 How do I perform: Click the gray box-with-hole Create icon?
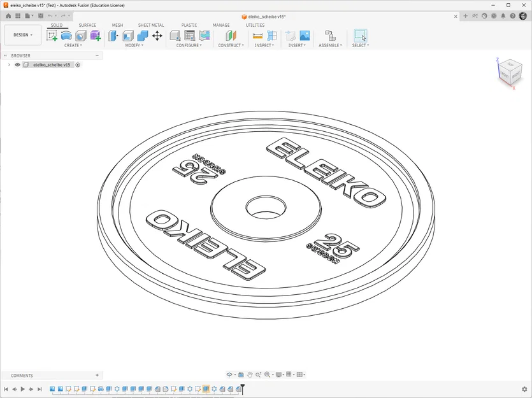coord(81,36)
